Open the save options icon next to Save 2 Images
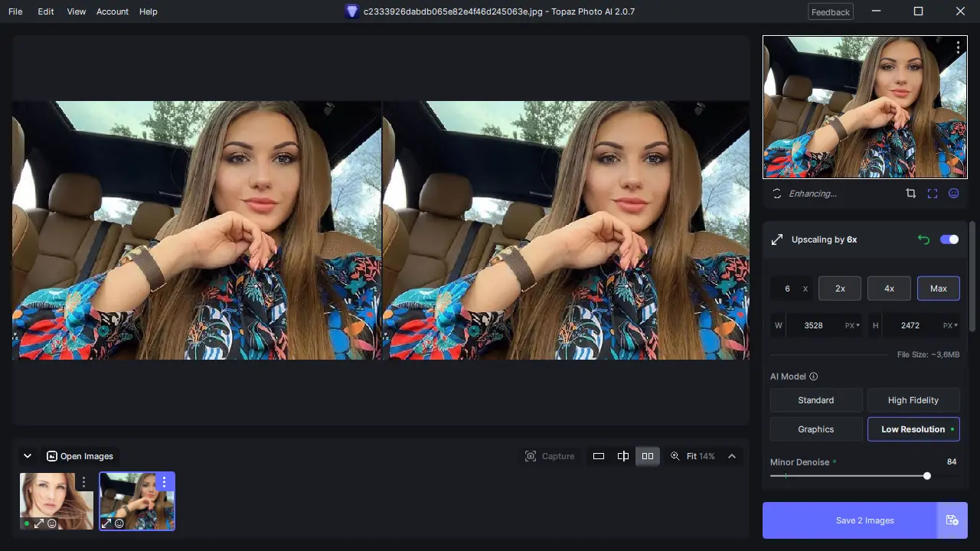 952,520
